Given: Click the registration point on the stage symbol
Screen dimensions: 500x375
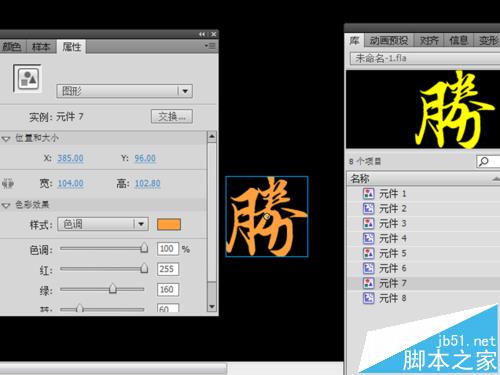Looking at the screenshot, I should (x=267, y=217).
